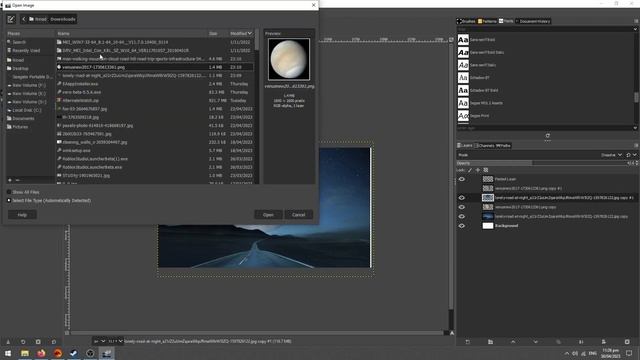Switch to the Paths tab
The height and width of the screenshot is (360, 640).
(503, 146)
